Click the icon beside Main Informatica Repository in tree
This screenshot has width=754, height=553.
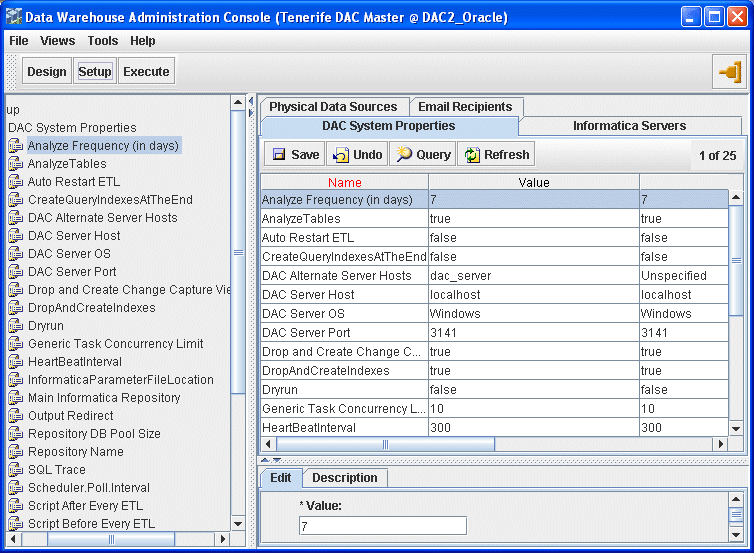(x=15, y=398)
